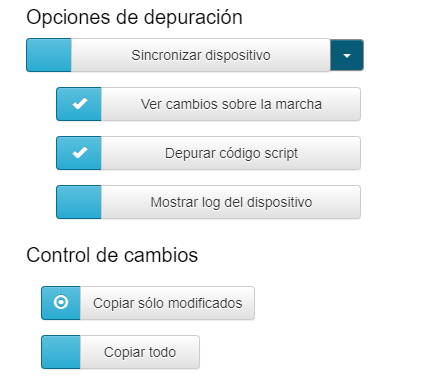Click the Ver cambios sobre la marcha label
The width and height of the screenshot is (441, 384).
[231, 104]
